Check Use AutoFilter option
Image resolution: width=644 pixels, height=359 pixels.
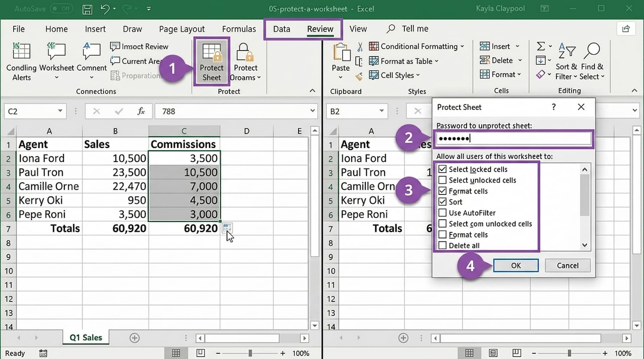click(x=442, y=213)
